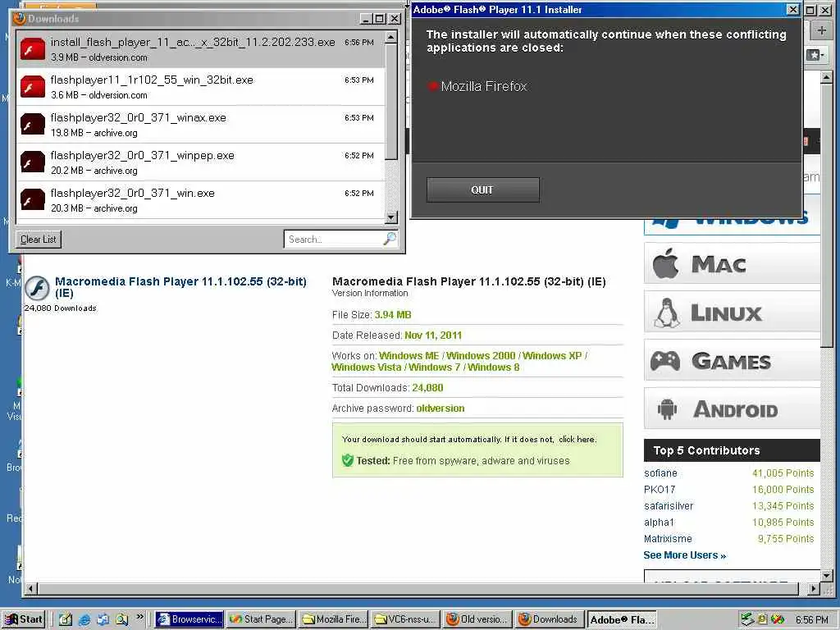Switch to VC6-nss-u... taskbar button
This screenshot has width=840, height=630.
405,619
